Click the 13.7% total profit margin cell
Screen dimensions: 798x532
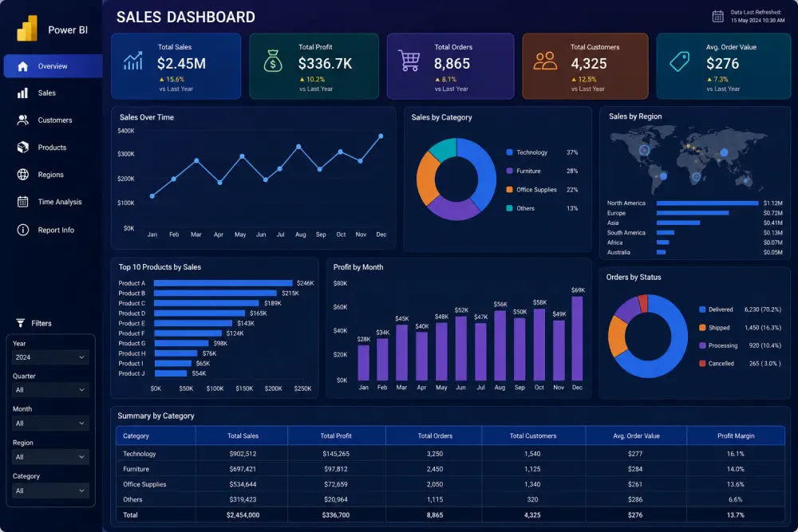[736, 514]
